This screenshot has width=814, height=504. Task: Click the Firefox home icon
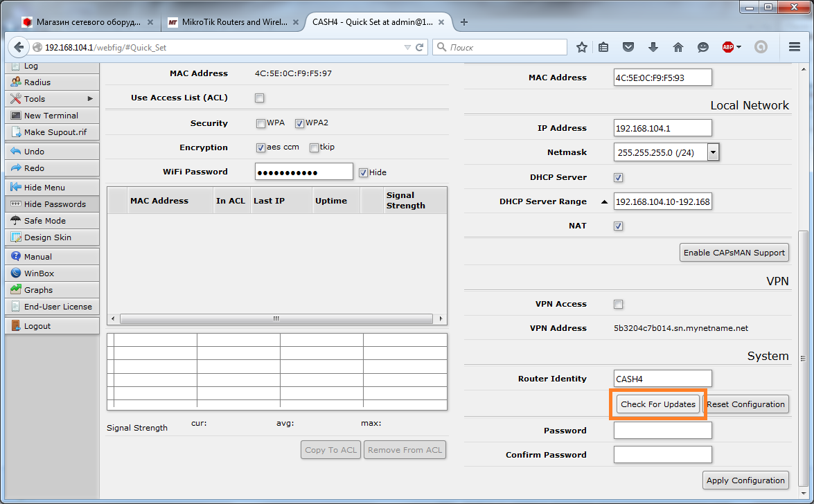point(678,47)
